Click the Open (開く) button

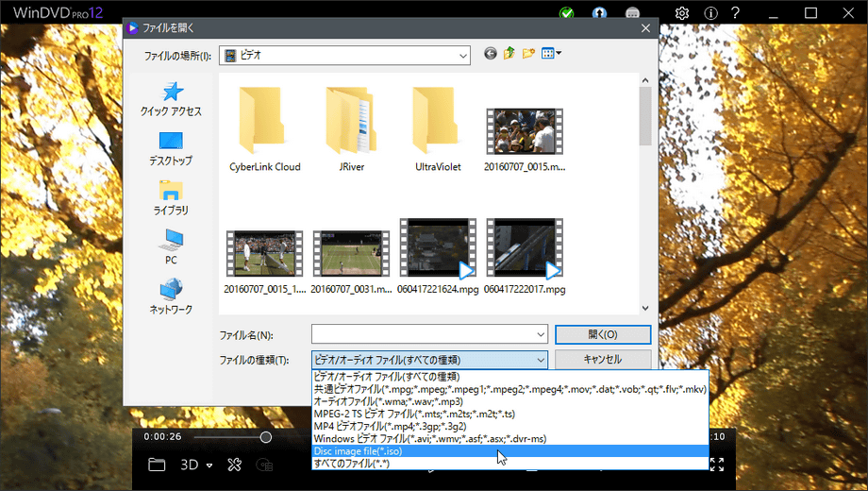pyautogui.click(x=603, y=334)
